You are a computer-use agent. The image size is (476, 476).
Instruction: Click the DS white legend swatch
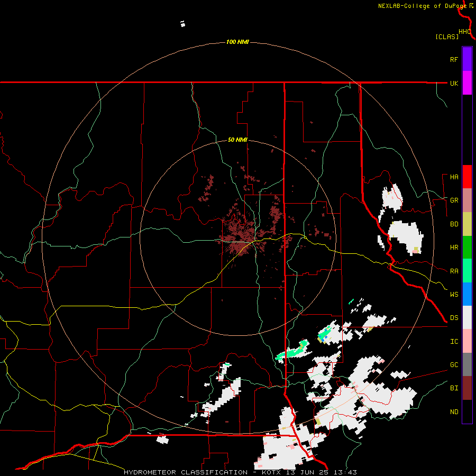coord(467,317)
